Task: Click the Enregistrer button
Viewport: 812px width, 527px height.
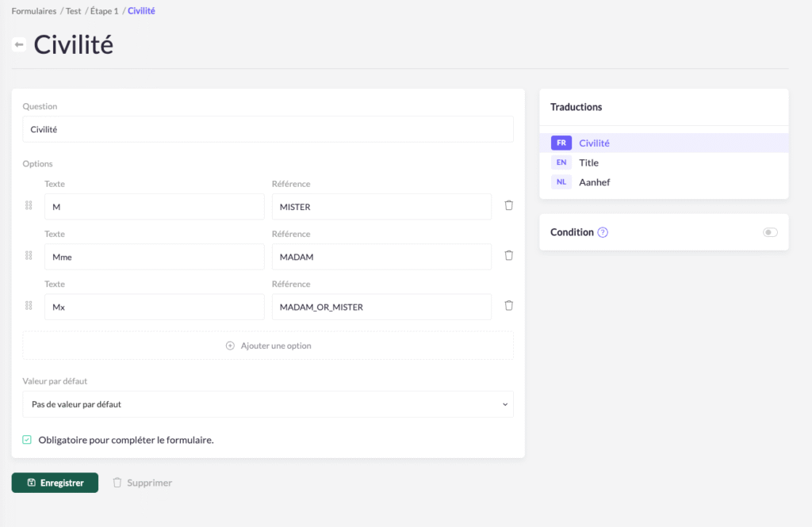Action: 55,483
